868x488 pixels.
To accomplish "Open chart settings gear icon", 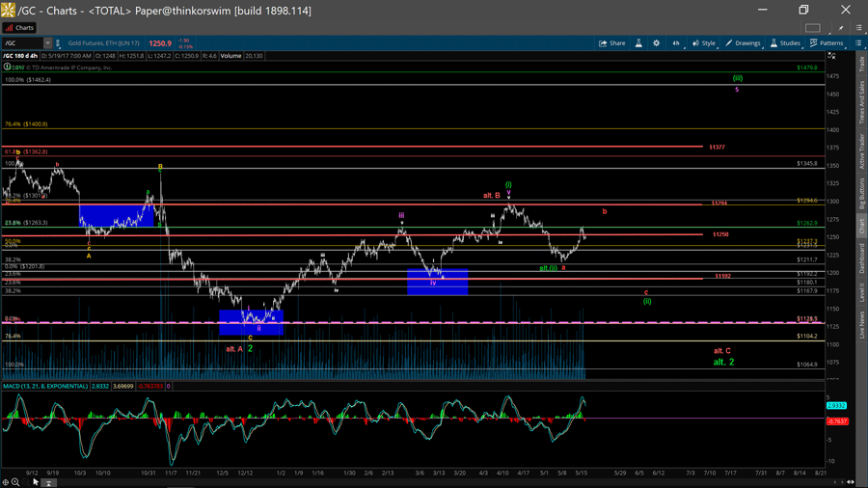I will click(x=657, y=43).
